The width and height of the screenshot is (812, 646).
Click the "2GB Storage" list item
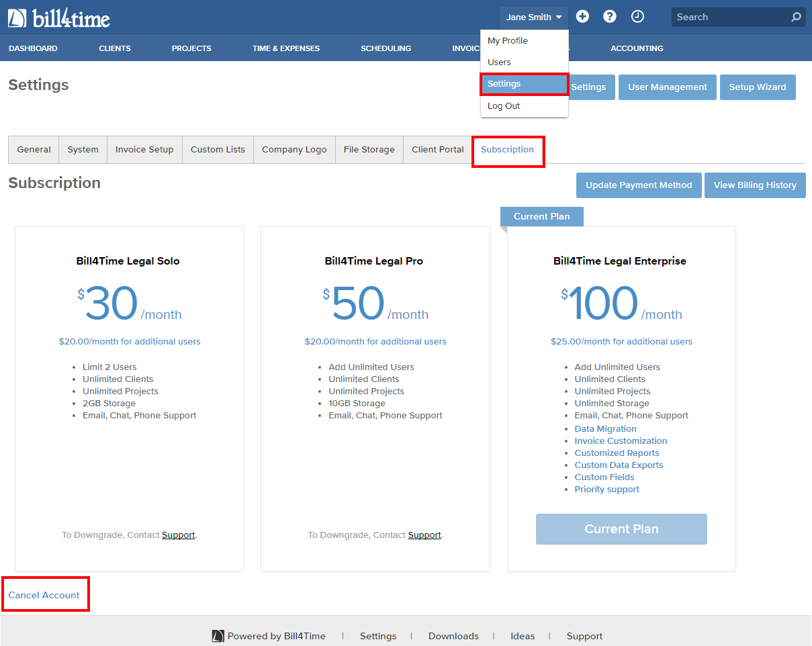pyautogui.click(x=109, y=404)
